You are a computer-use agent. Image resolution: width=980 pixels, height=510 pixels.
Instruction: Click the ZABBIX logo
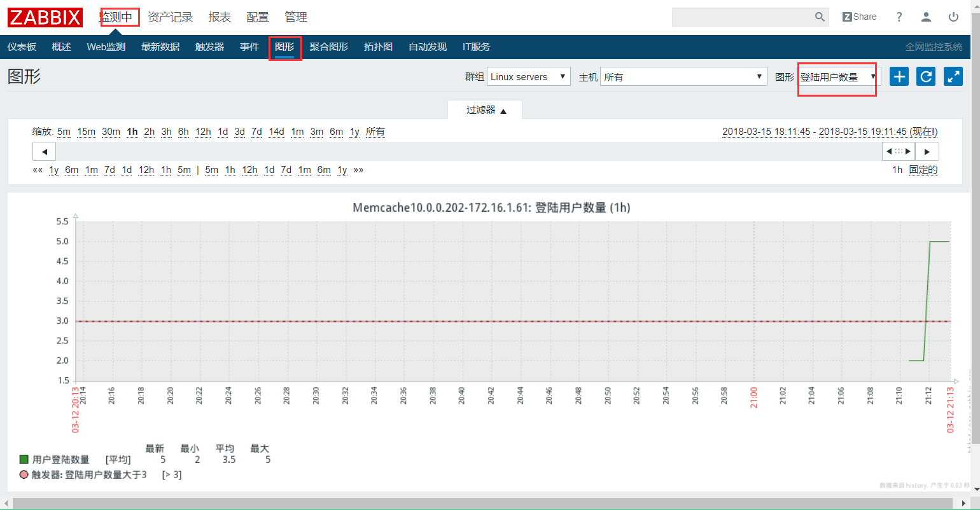pos(45,17)
